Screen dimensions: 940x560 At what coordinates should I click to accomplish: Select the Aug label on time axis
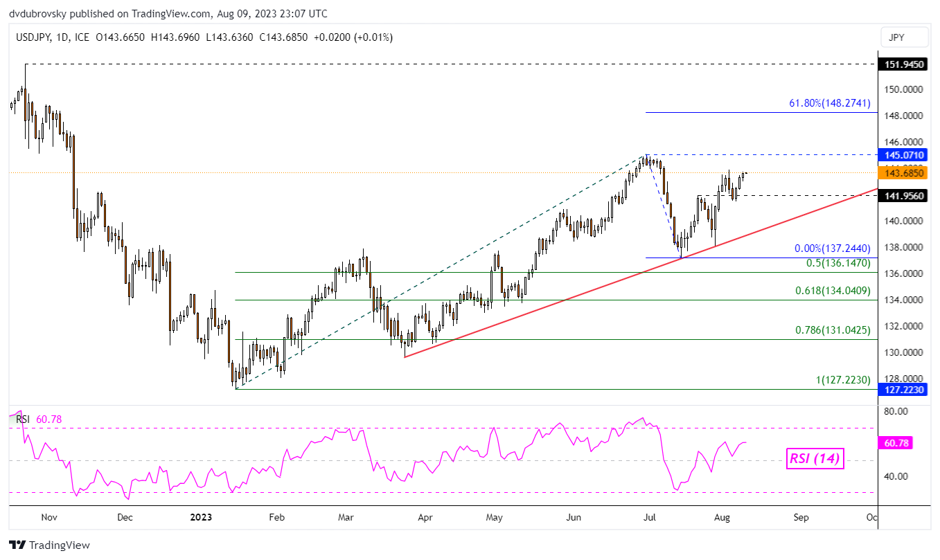[721, 516]
